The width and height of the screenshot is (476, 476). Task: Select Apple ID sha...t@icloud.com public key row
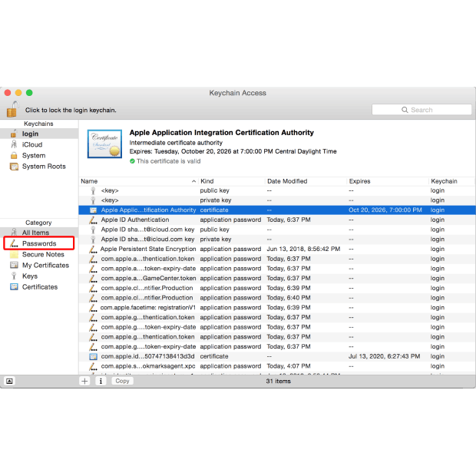pyautogui.click(x=277, y=230)
